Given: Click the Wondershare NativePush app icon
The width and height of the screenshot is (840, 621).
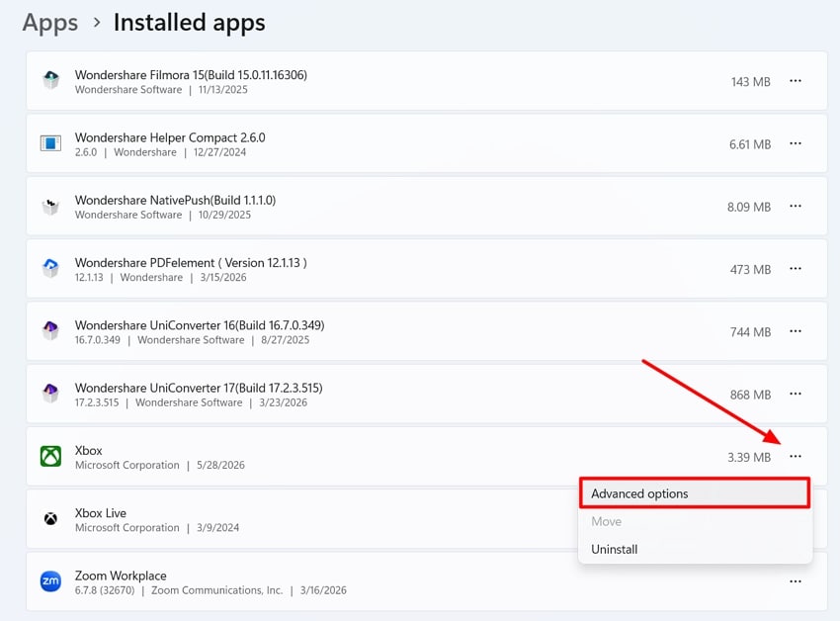Looking at the screenshot, I should click(50, 206).
